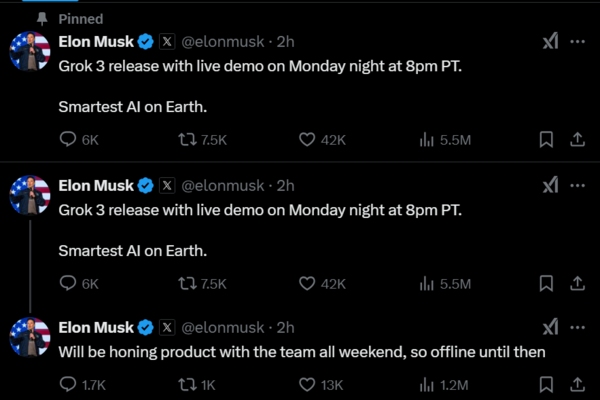Bookmark the pinned Grok 3 tweet

point(546,140)
